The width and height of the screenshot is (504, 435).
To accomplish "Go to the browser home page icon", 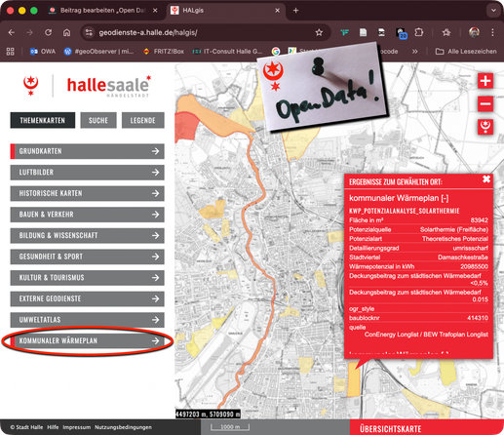I will 66,32.
